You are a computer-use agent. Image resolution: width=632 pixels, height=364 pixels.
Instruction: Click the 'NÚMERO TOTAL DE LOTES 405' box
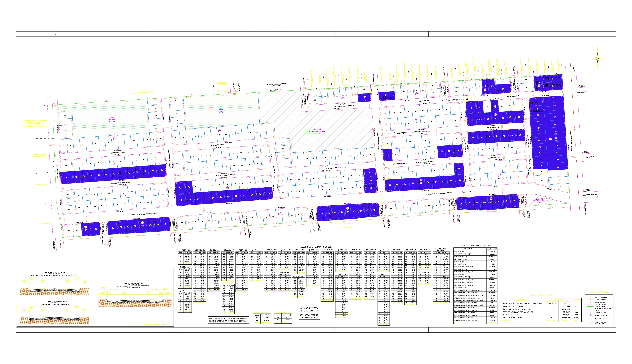309,316
